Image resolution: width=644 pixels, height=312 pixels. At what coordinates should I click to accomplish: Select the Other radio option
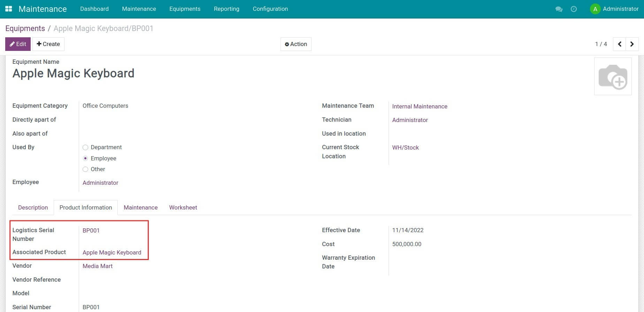pos(85,169)
